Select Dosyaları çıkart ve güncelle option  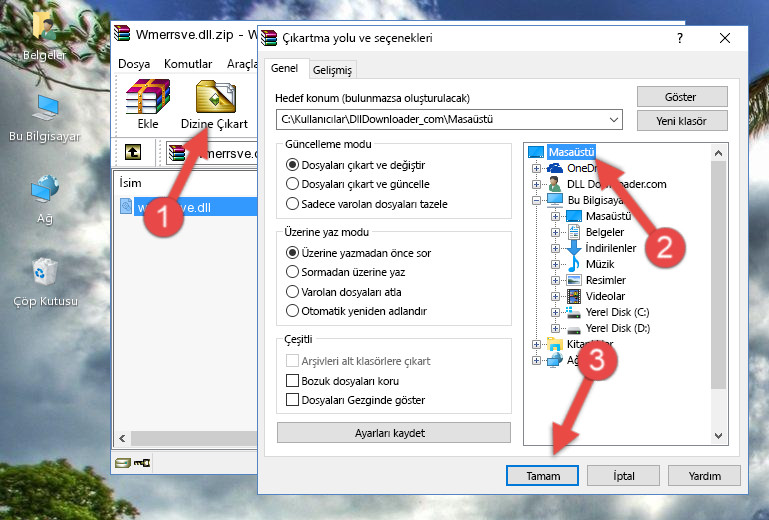coord(292,184)
